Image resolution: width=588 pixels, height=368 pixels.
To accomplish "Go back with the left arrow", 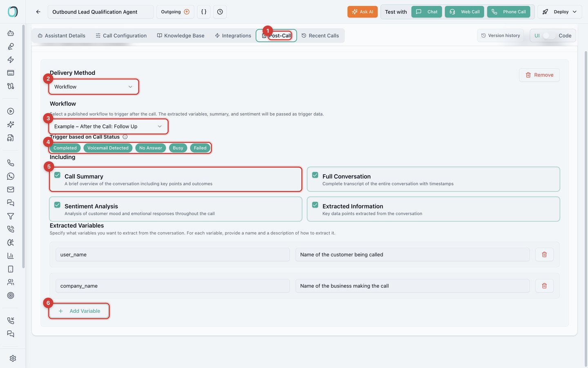I will tap(38, 12).
